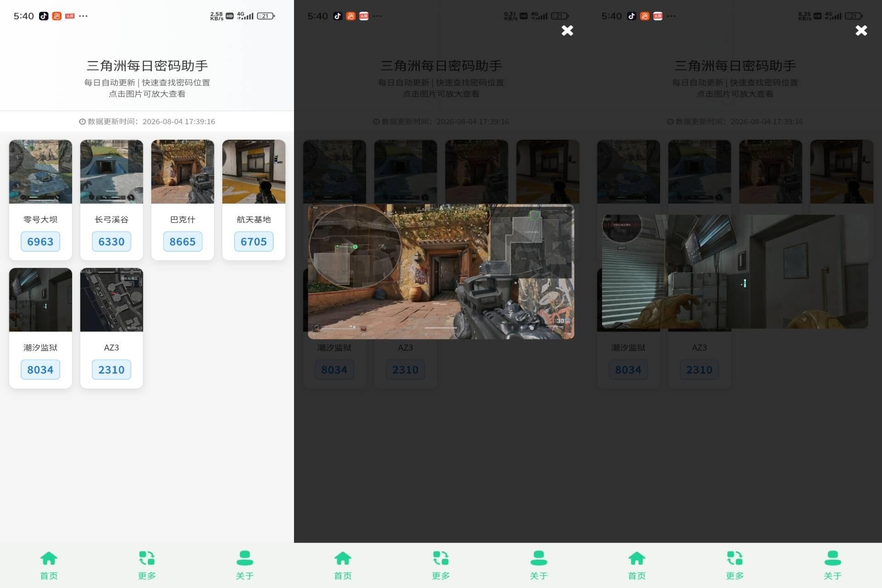Click the bright 2026-08-04 17:39:16 update time
The height and width of the screenshot is (588, 882).
click(179, 122)
